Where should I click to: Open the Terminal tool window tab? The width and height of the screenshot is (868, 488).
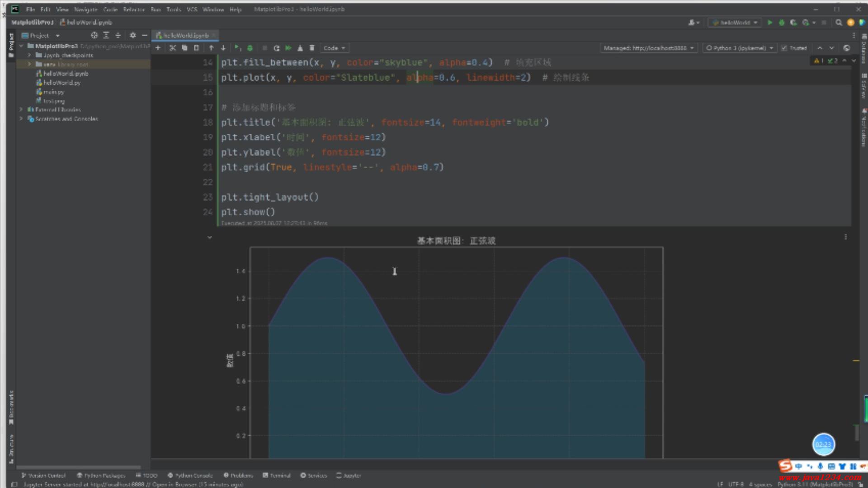coord(277,475)
